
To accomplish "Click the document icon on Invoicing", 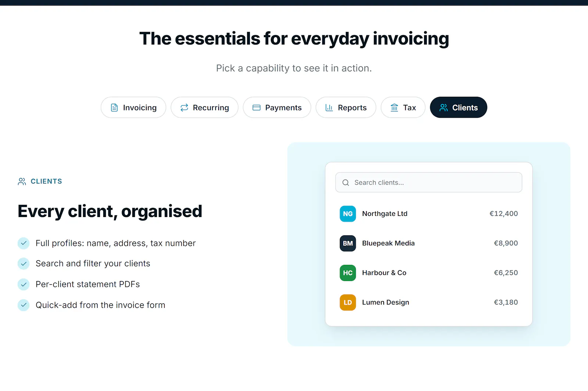I will click(x=114, y=108).
